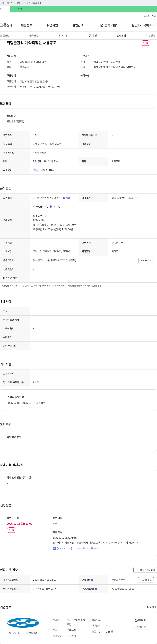
Task: Click the 2025.07.15 (화) 17:00 deadline text
Action: (19, 524)
